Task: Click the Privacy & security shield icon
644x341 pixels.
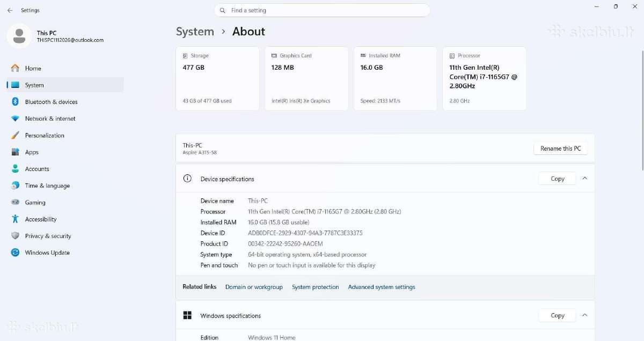Action: pyautogui.click(x=15, y=236)
